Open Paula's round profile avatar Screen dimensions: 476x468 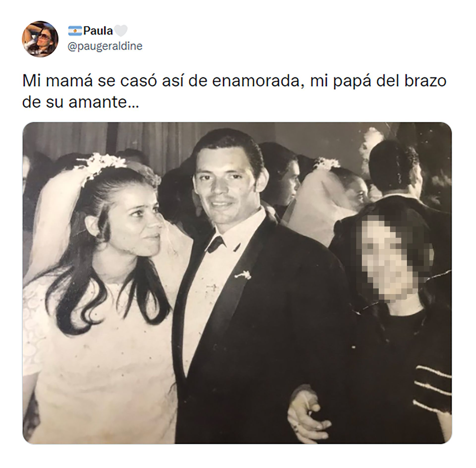coord(40,39)
